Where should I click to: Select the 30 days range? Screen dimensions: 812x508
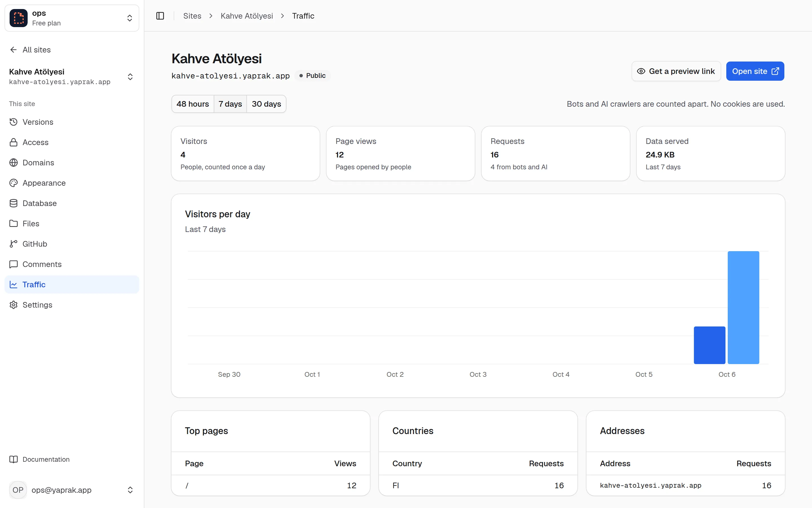[266, 104]
